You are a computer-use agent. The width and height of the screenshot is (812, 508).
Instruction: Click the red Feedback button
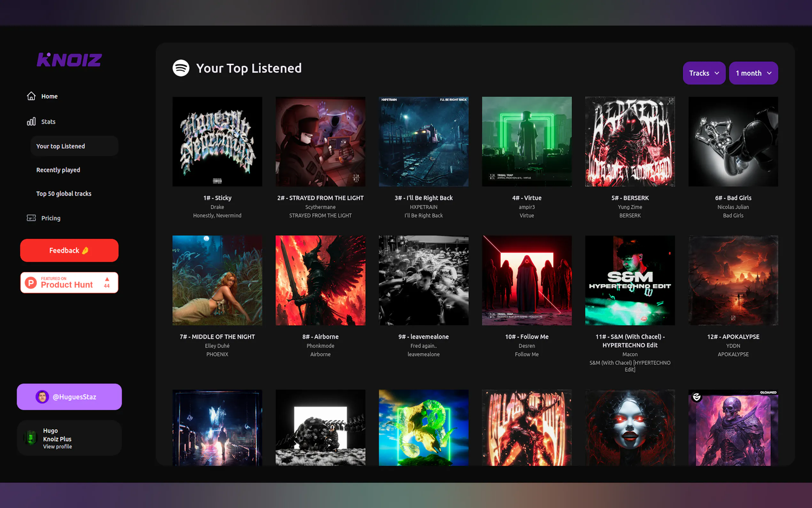(69, 250)
